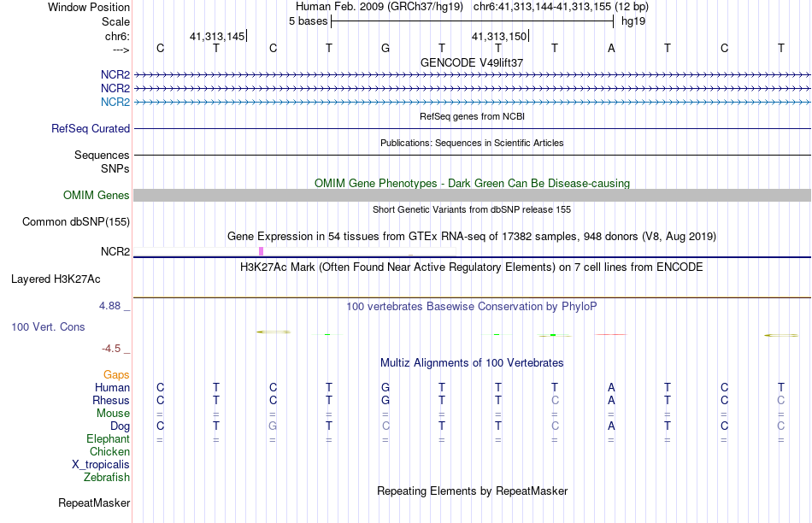Open '100 vertebrates Basewise Conservation by PhyloP' title
Image resolution: width=812 pixels, height=523 pixels.
pyautogui.click(x=472, y=307)
